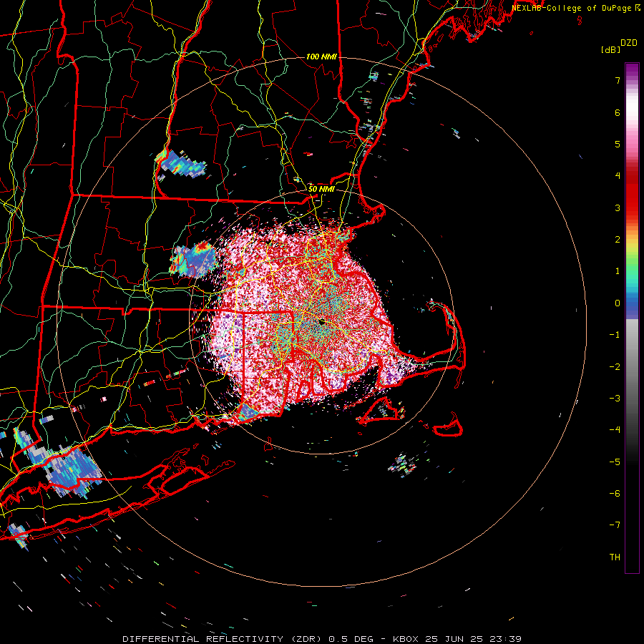
Task: Select the 4 dB scale value
Action: pos(618,176)
